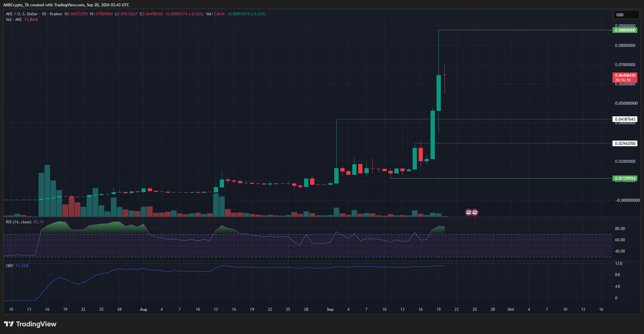
Task: Click the 0.07000000 price axis label
Action: point(625,65)
